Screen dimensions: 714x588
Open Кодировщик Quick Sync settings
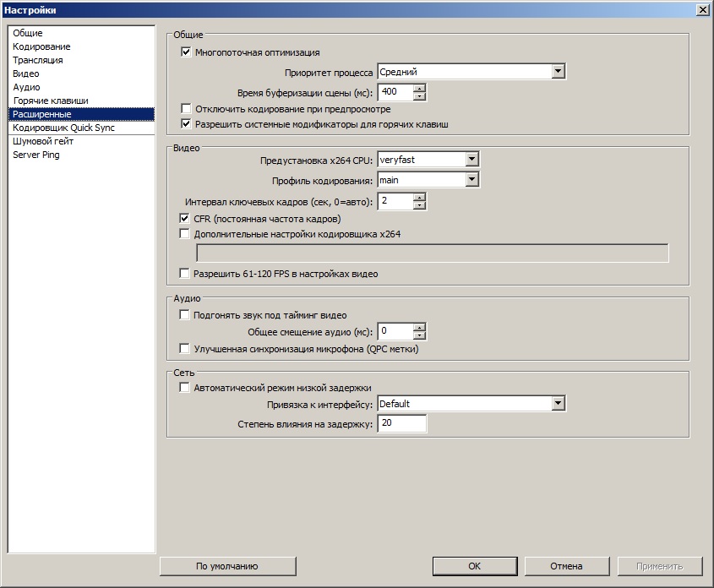81,128
